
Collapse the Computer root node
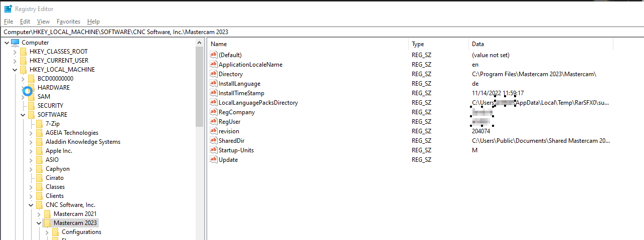pyautogui.click(x=6, y=43)
